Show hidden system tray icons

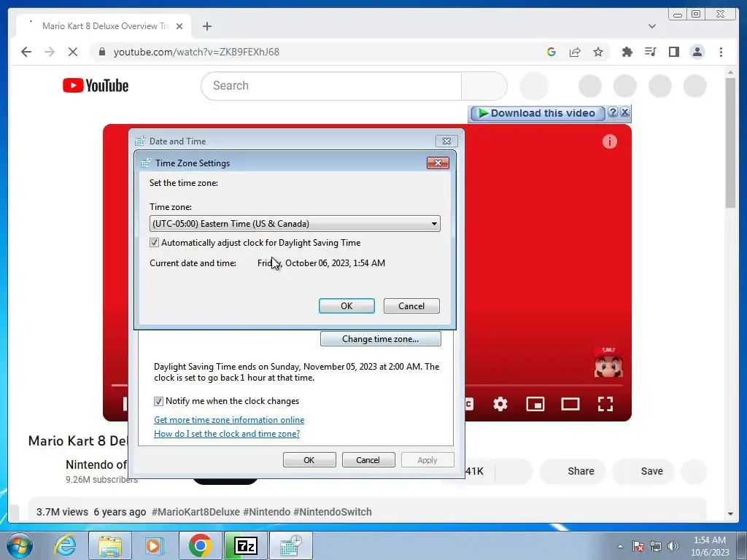pyautogui.click(x=620, y=546)
